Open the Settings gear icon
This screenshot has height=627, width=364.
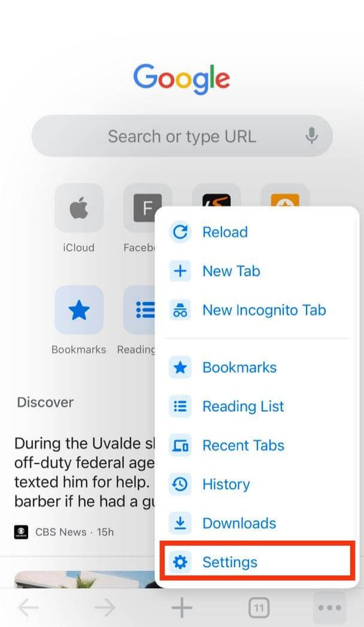[x=180, y=562]
